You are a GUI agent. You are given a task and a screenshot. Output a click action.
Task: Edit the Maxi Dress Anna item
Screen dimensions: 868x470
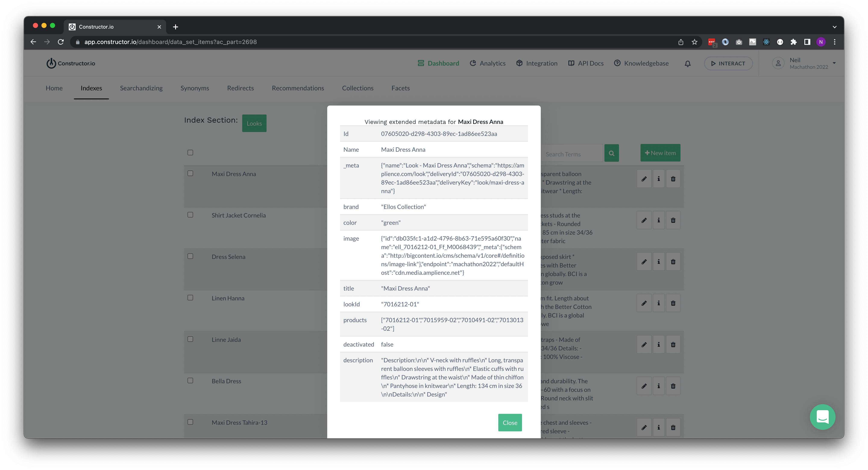point(644,179)
